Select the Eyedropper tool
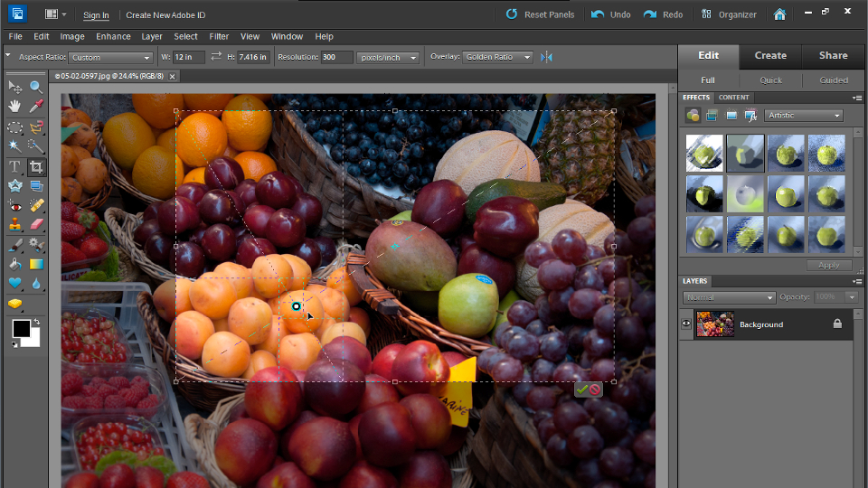Image resolution: width=868 pixels, height=488 pixels. click(x=36, y=106)
